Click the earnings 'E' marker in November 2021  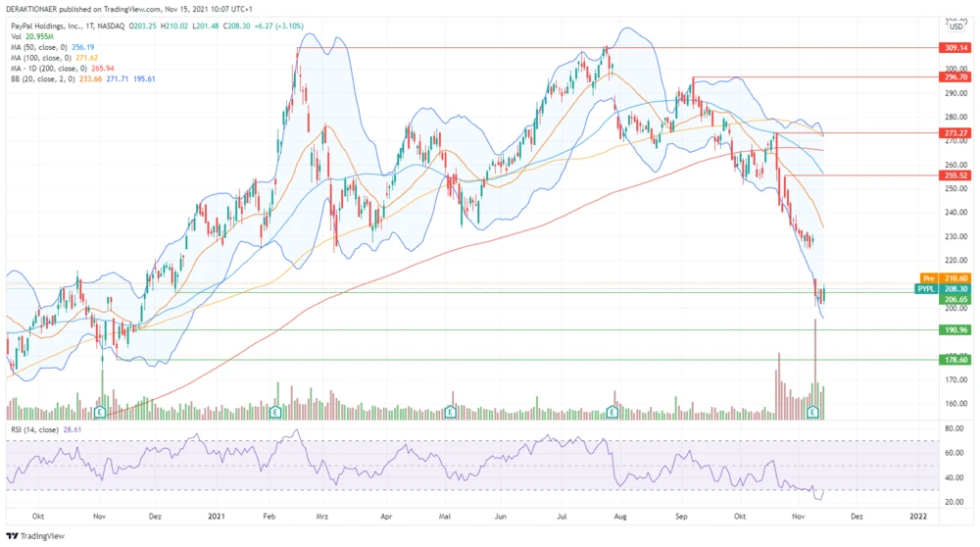[x=811, y=413]
